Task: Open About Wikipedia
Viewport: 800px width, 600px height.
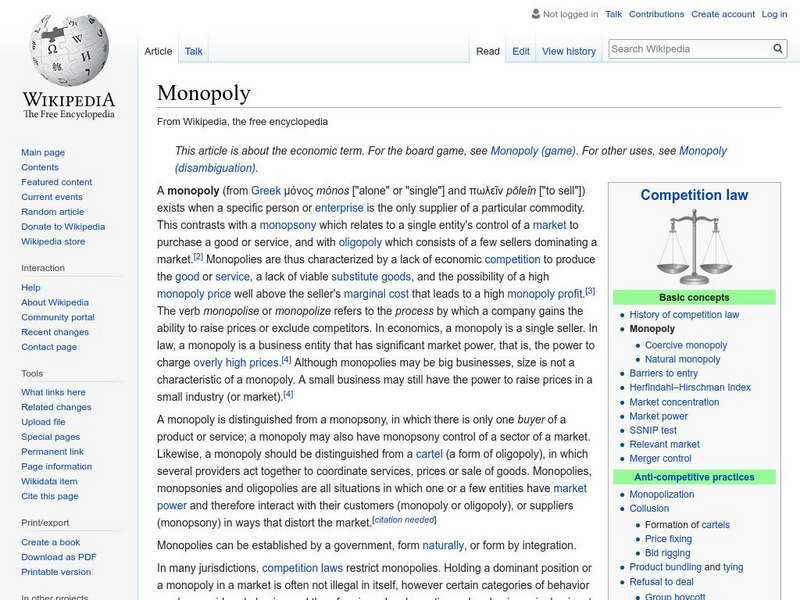Action: 55,303
